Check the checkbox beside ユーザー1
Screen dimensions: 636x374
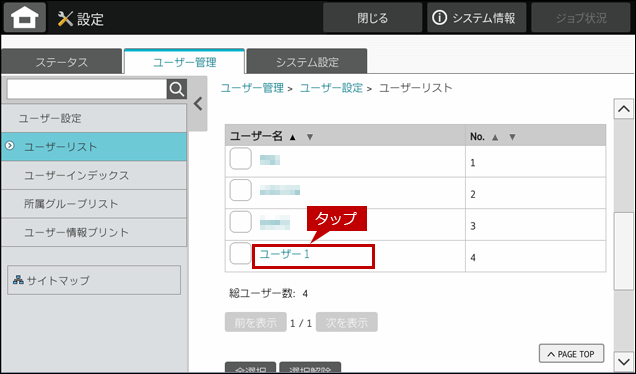[241, 254]
